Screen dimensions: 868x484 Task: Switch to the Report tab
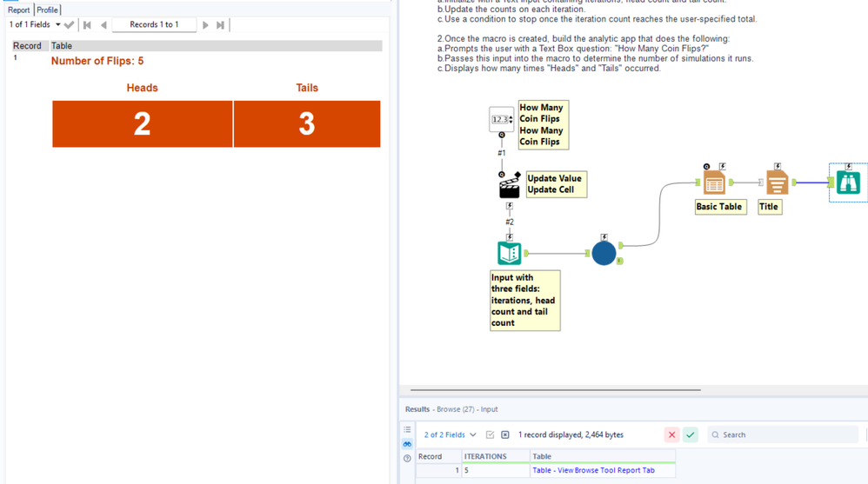tap(19, 10)
